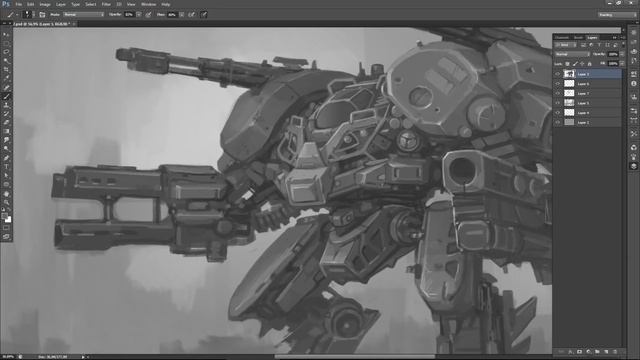
Task: Select the Gradient tool
Action: coord(6,131)
